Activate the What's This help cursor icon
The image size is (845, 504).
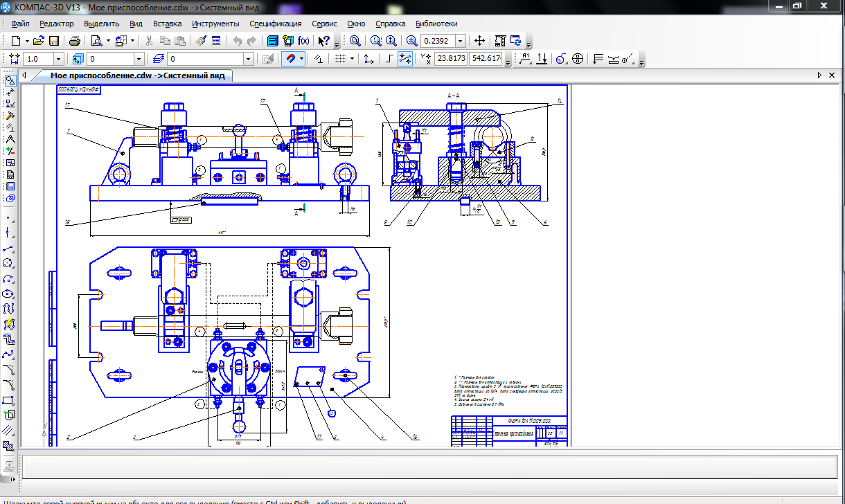click(323, 41)
